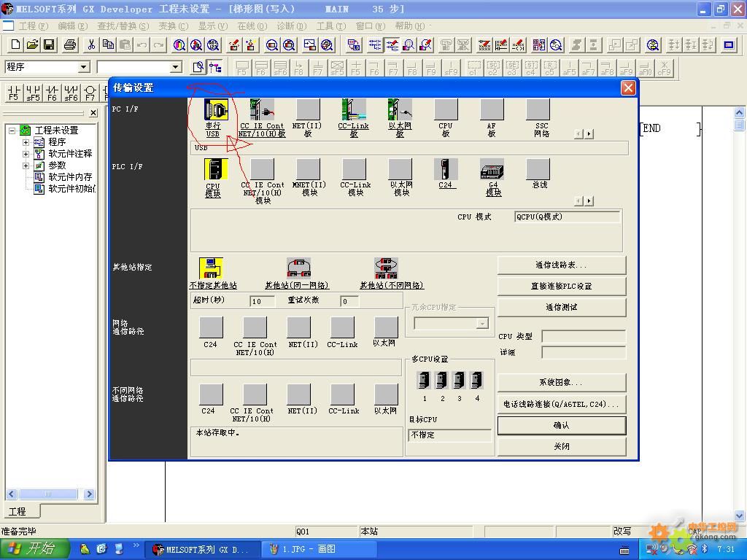This screenshot has width=747, height=560.
Task: Open the 工程(F) menu
Action: tap(33, 26)
